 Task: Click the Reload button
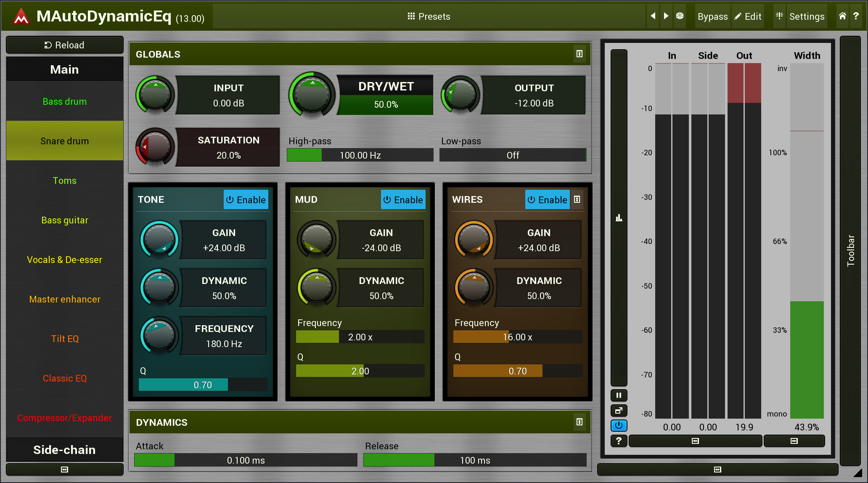(x=65, y=45)
